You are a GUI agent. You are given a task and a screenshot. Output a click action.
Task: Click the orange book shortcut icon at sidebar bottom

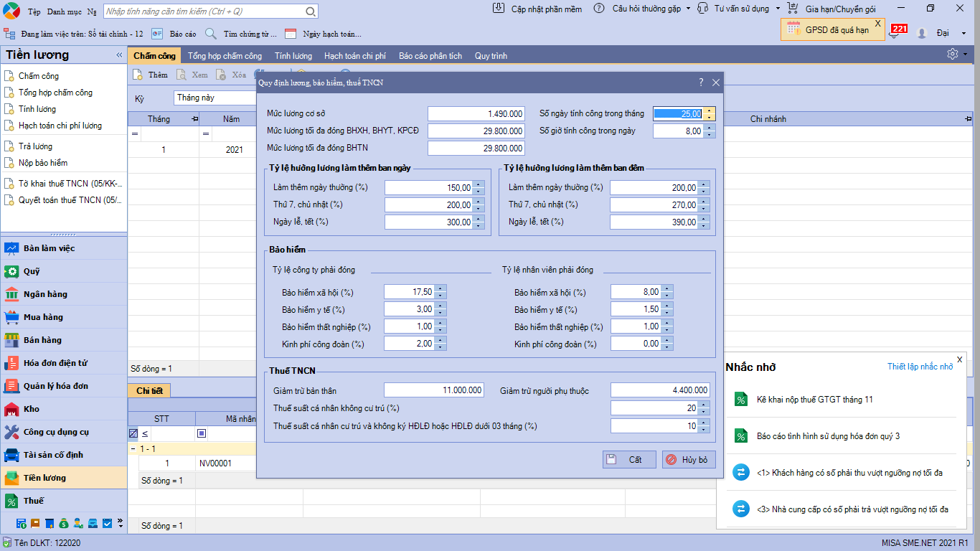click(35, 524)
